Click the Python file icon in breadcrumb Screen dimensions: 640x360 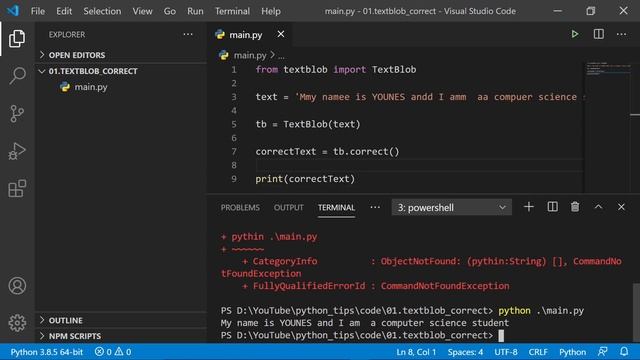pos(224,55)
